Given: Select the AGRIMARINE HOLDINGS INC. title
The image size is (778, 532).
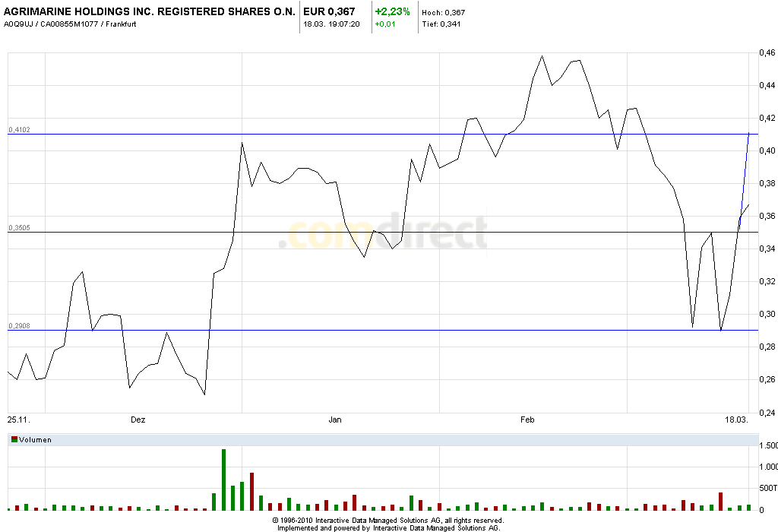Looking at the screenshot, I should 148,11.
